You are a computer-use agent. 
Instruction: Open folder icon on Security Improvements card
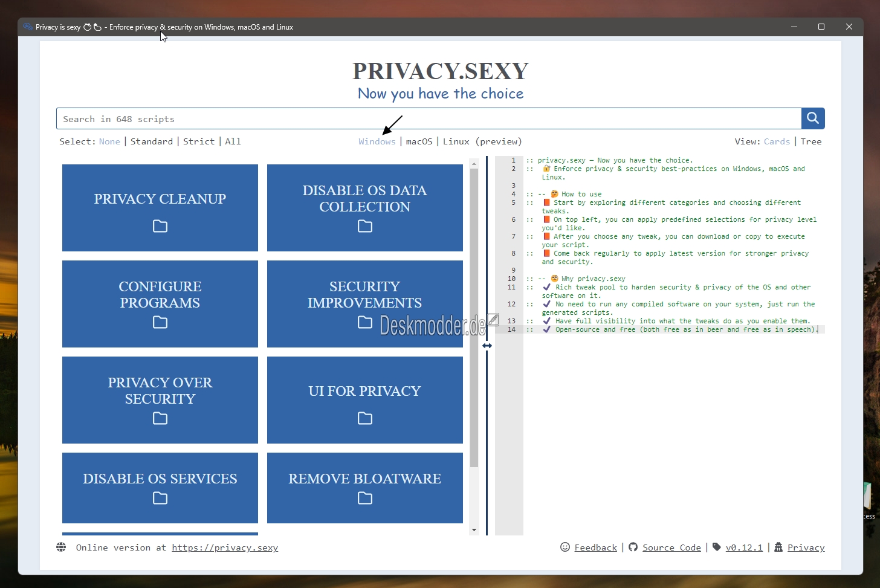click(x=365, y=322)
